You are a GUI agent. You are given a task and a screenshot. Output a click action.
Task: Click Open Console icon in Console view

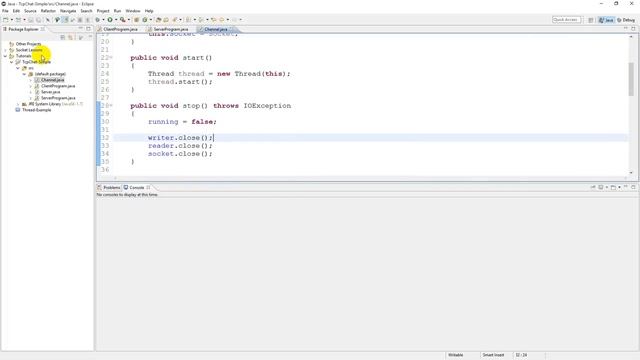pyautogui.click(x=613, y=187)
